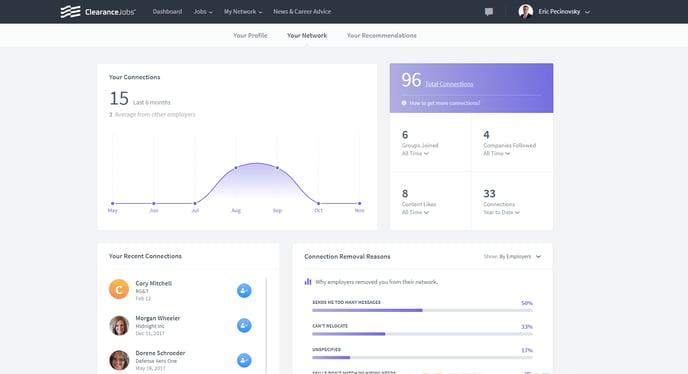This screenshot has height=374, width=688.
Task: Click Morgan Wheeler's profile photo
Action: pos(119,325)
